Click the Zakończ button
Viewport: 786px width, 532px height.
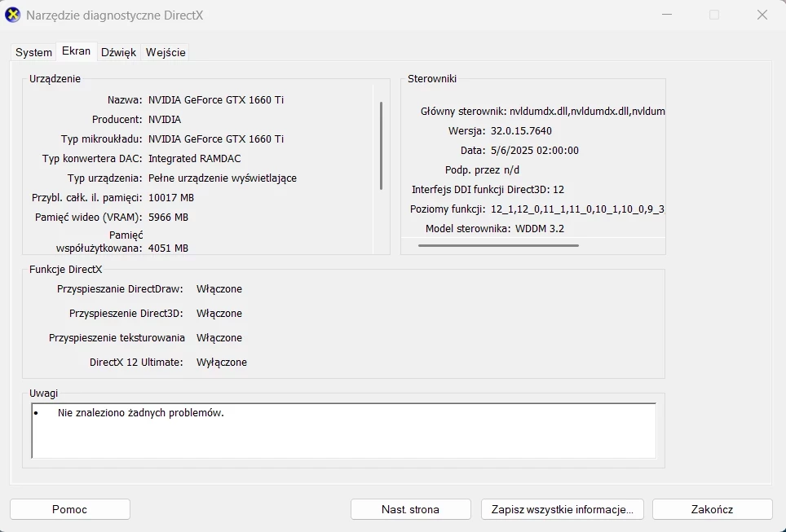tap(712, 509)
